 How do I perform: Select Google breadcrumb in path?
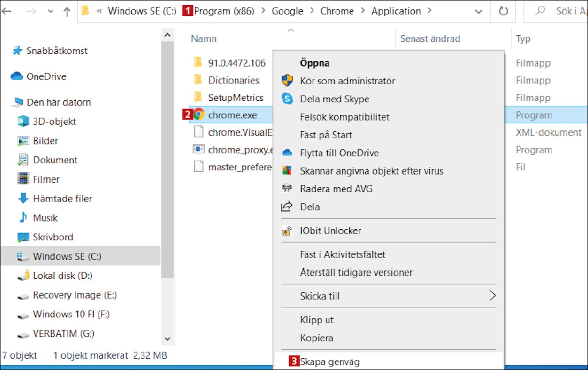pos(287,11)
